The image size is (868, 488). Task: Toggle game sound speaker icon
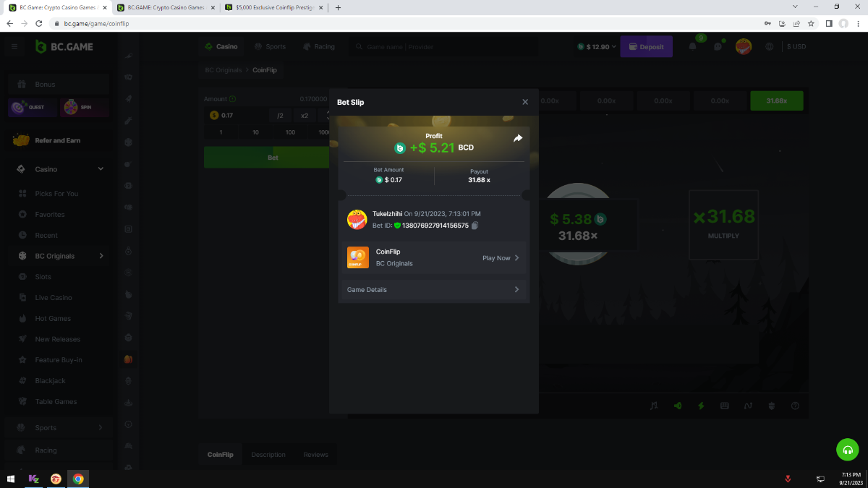coord(677,406)
